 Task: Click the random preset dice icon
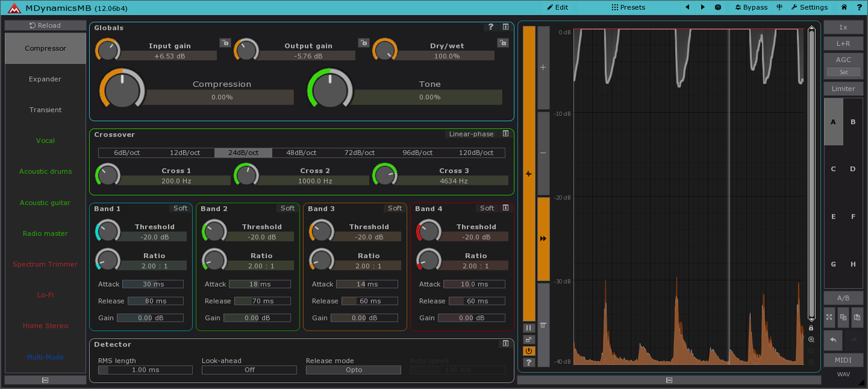pos(718,7)
